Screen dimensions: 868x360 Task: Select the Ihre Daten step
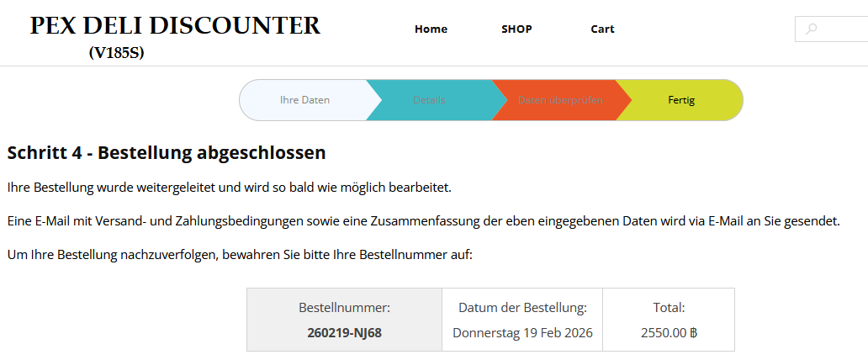click(x=304, y=100)
